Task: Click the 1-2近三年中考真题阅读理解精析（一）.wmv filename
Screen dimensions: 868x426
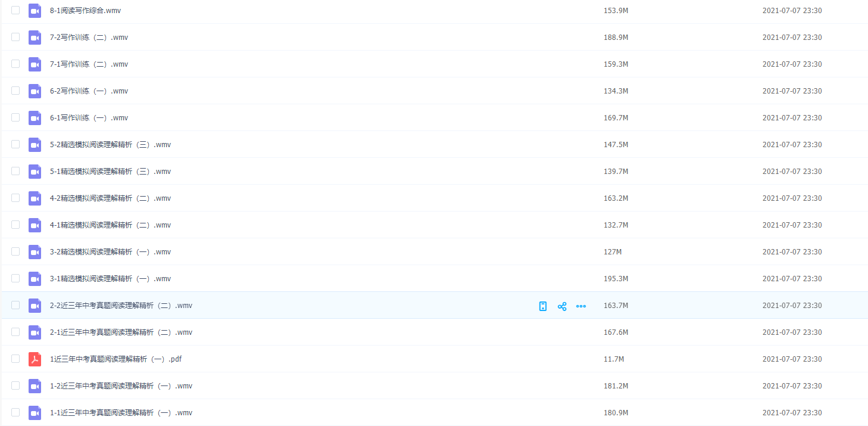Action: tap(121, 386)
